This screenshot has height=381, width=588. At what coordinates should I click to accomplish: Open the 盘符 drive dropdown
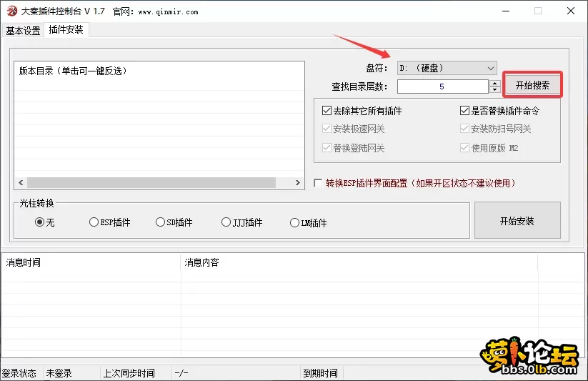tap(447, 69)
